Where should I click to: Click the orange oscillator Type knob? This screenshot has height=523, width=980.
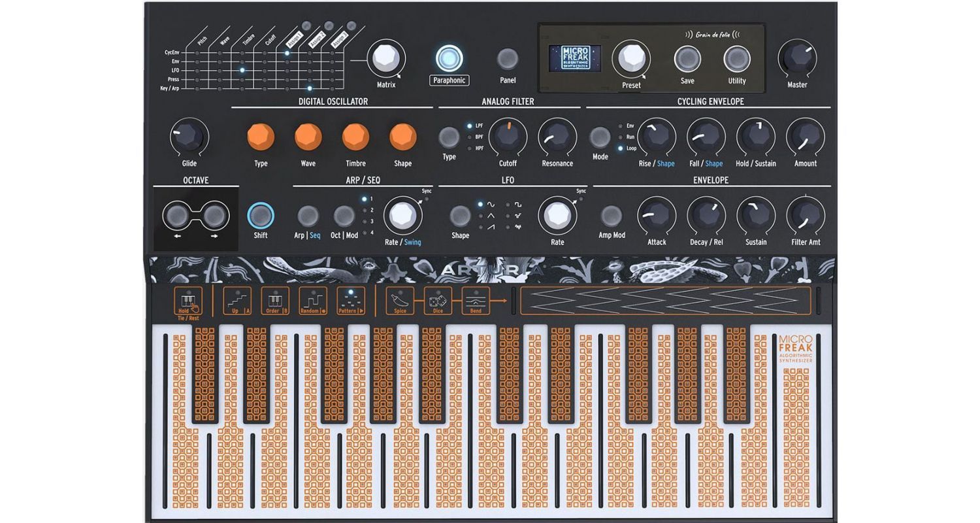[x=261, y=137]
